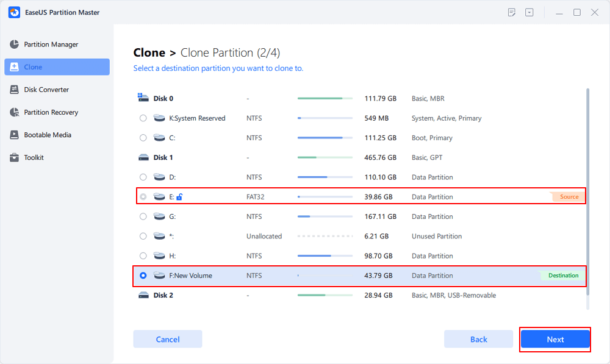The image size is (610, 364).
Task: Click Next to continue cloning
Action: [x=555, y=339]
